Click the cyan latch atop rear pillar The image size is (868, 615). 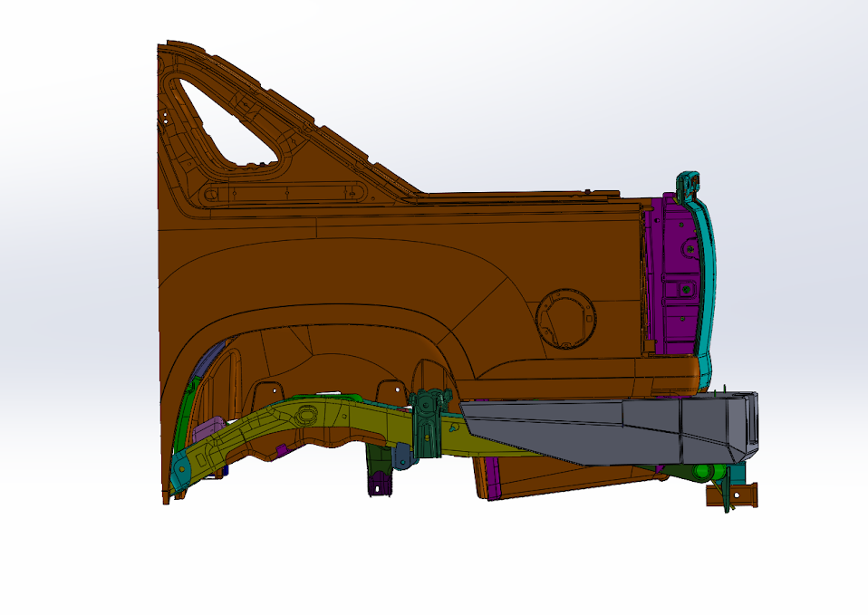pos(690,184)
